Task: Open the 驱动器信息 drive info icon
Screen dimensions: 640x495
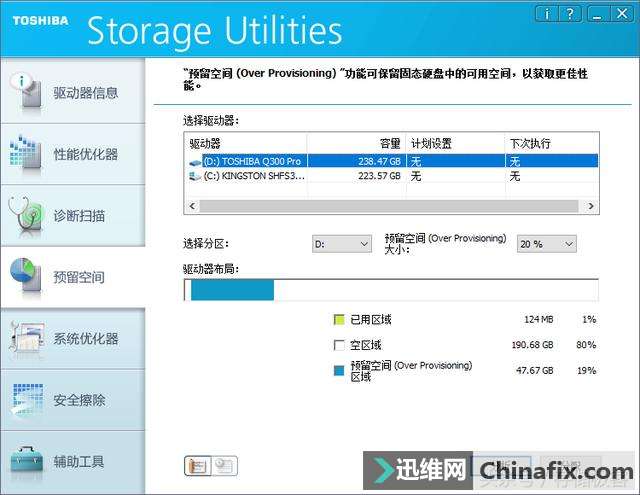Action: point(27,91)
